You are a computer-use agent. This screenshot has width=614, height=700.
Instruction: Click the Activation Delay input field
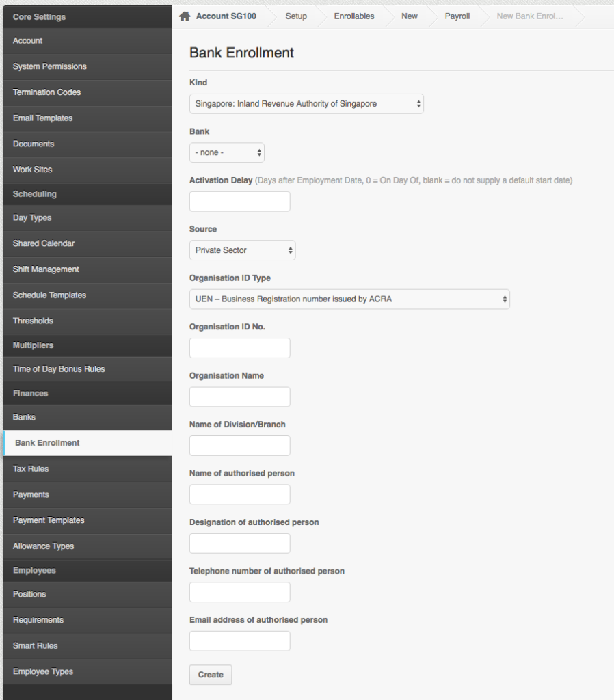tap(239, 201)
